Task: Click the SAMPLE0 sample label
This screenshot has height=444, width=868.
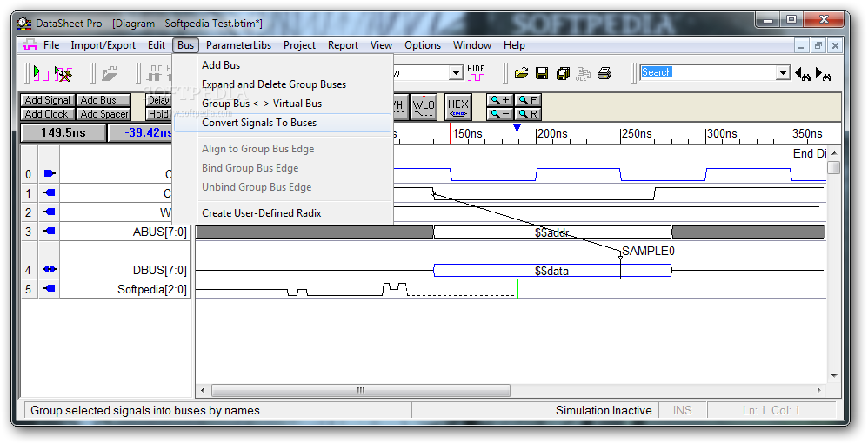Action: (648, 251)
